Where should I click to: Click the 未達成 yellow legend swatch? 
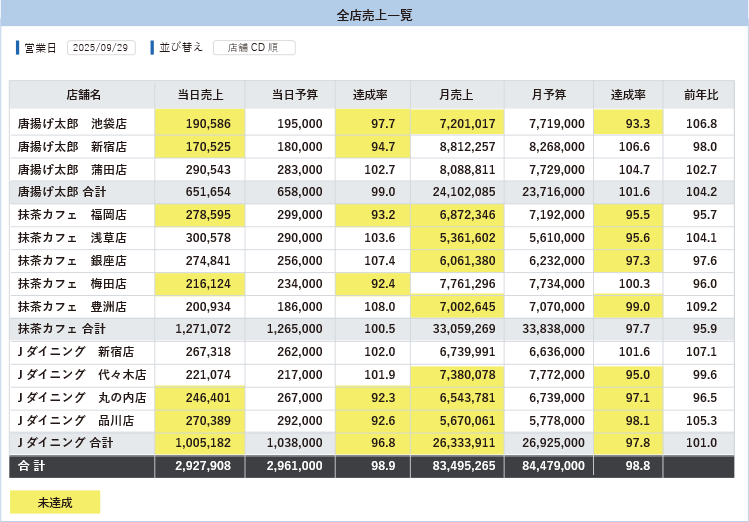point(55,502)
